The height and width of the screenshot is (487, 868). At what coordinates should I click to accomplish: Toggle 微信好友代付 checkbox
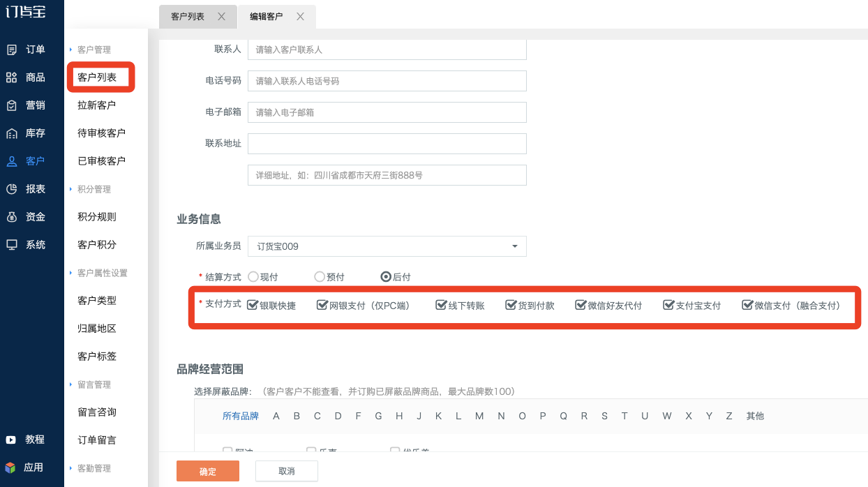pos(581,305)
